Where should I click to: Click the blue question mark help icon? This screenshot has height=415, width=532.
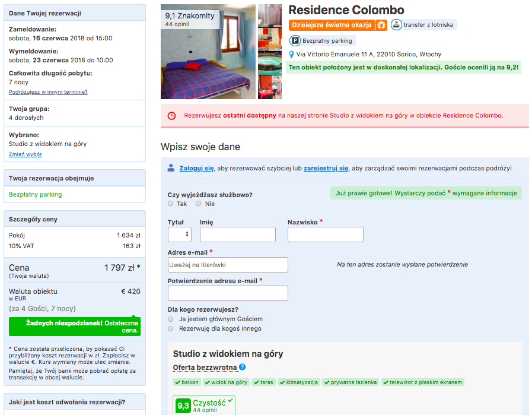[x=243, y=368]
